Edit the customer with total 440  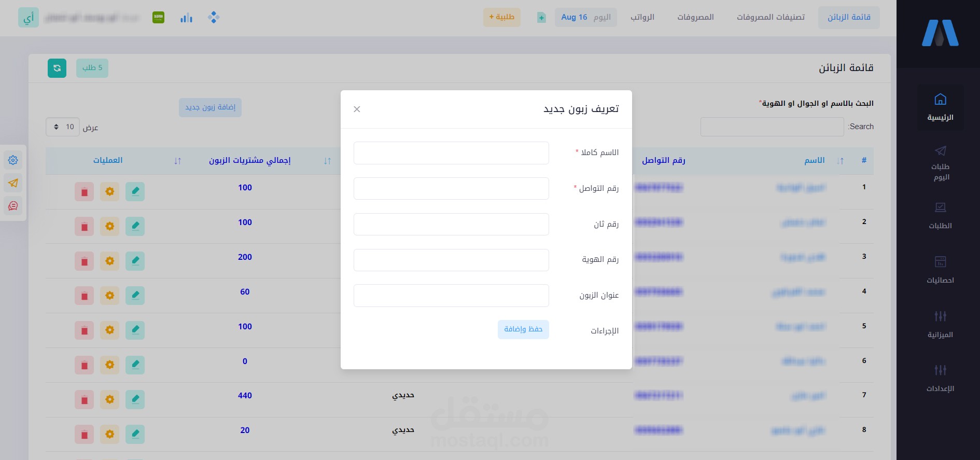point(135,400)
